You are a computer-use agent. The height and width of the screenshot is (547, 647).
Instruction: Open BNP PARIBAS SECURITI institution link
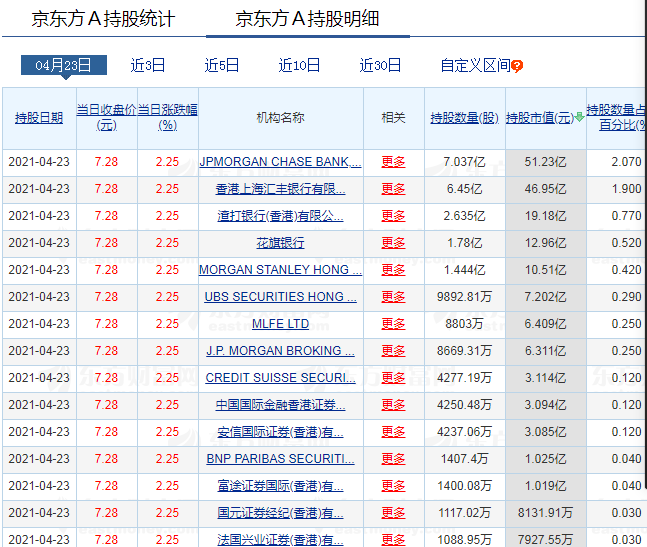[280, 459]
